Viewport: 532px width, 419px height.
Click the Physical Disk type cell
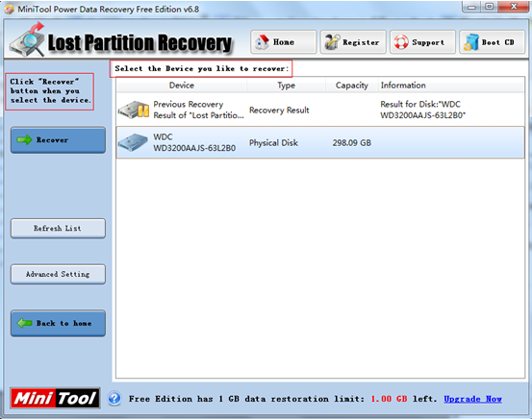pos(273,143)
